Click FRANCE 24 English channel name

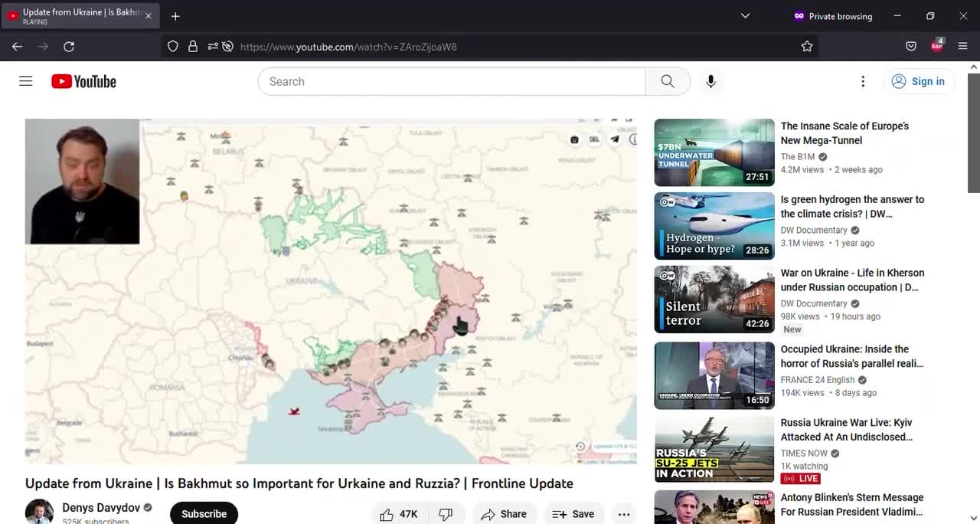point(818,380)
